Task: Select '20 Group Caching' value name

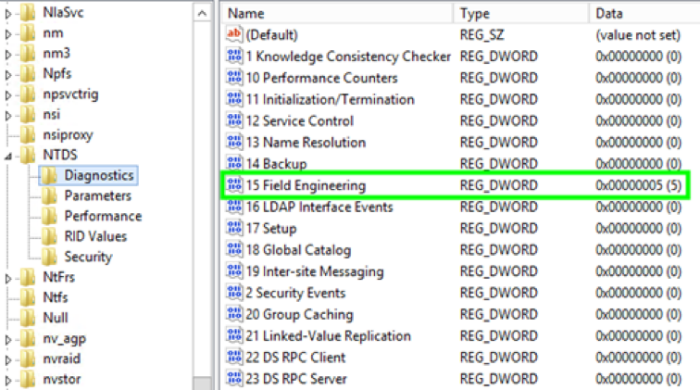Action: (299, 315)
